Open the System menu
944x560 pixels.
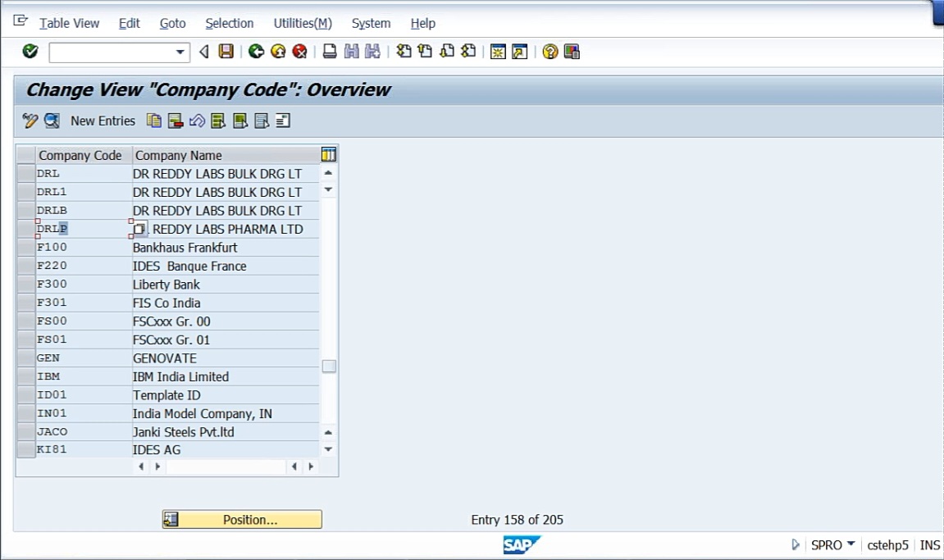[371, 24]
